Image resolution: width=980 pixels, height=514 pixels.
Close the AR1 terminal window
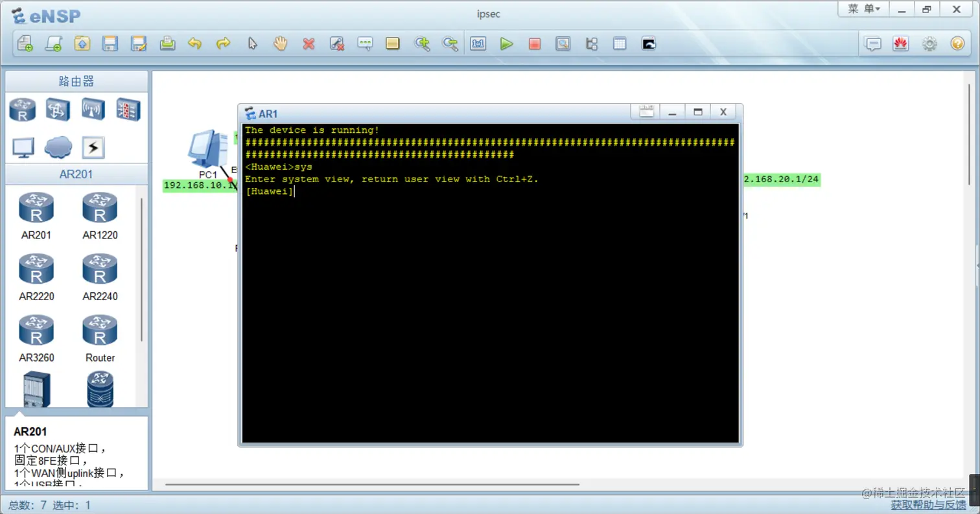tap(723, 113)
